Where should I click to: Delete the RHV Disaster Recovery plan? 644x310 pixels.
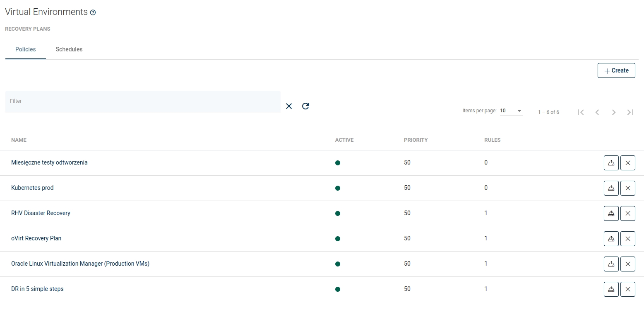627,213
